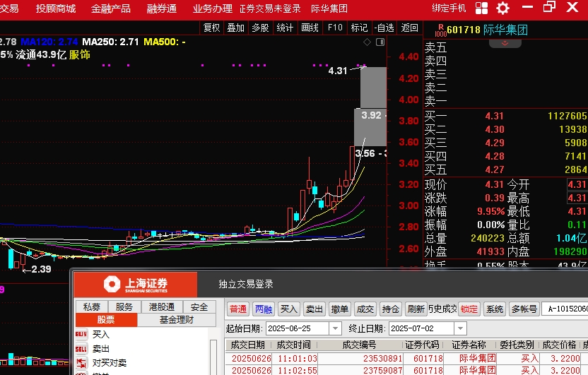Click the 叠加 chart toolbar button
Viewport: 588px width, 375px height.
(236, 28)
